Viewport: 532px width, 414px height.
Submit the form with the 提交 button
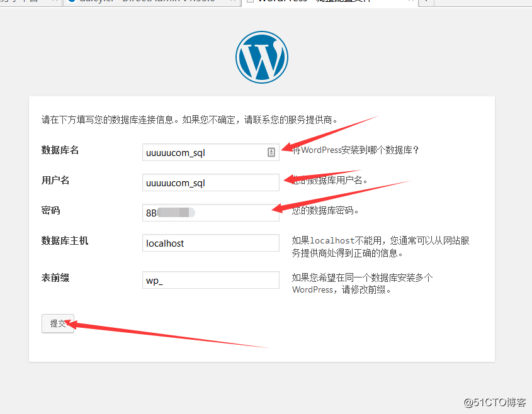coord(58,323)
